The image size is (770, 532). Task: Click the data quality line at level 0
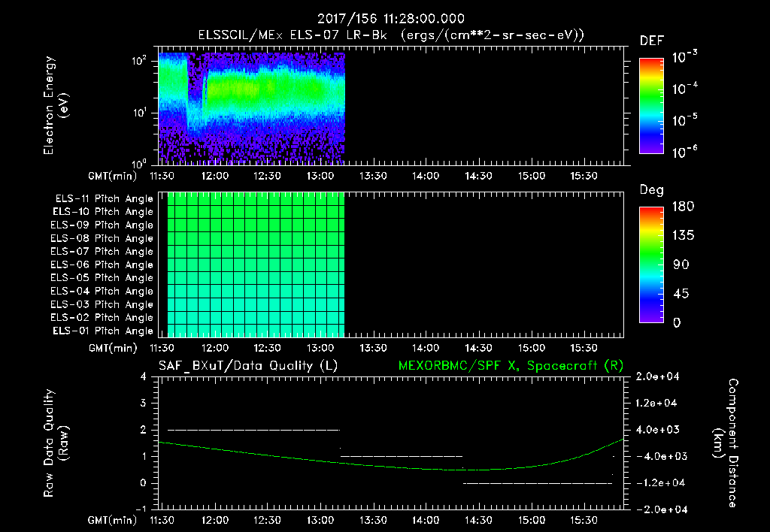[538, 483]
